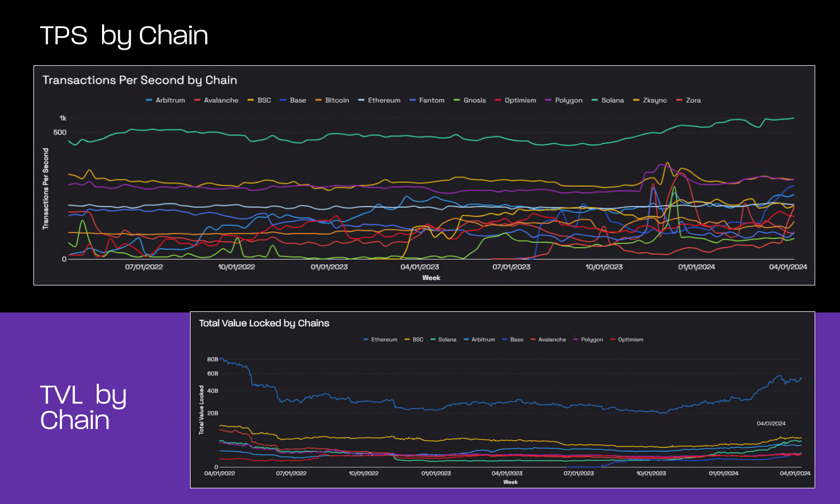Click the Bitcoin legend marker on TPS chart

point(320,100)
